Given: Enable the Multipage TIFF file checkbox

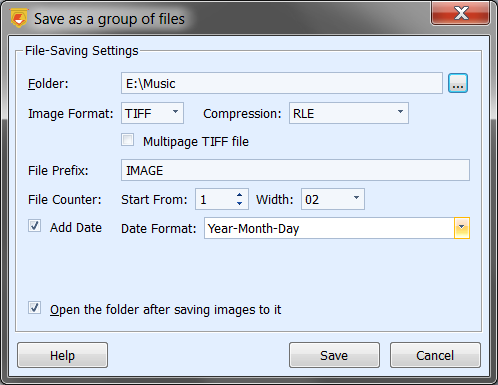Looking at the screenshot, I should click(x=128, y=140).
